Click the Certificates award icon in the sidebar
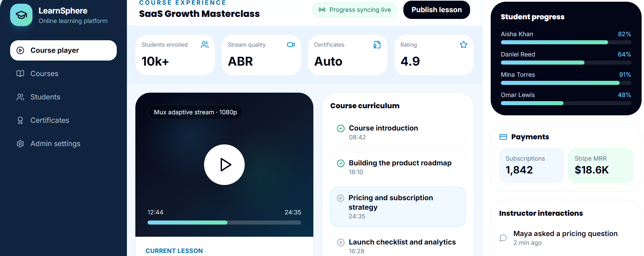The image size is (644, 256). (20, 120)
